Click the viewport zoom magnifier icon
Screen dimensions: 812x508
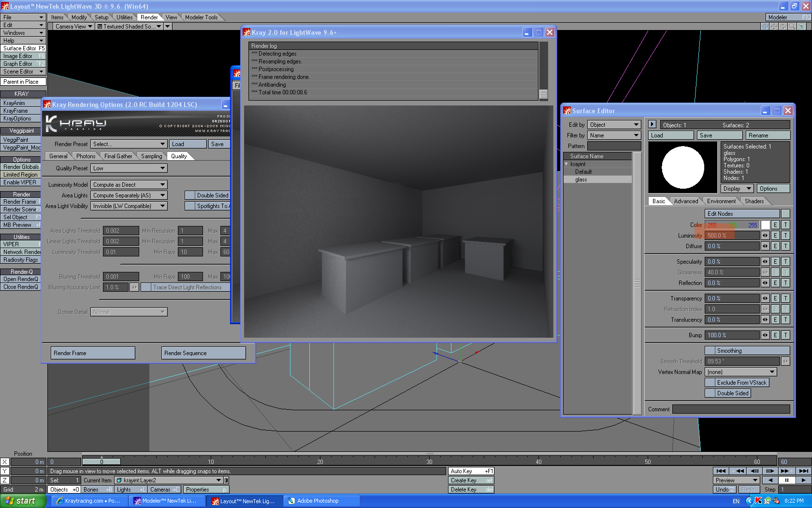pos(792,27)
